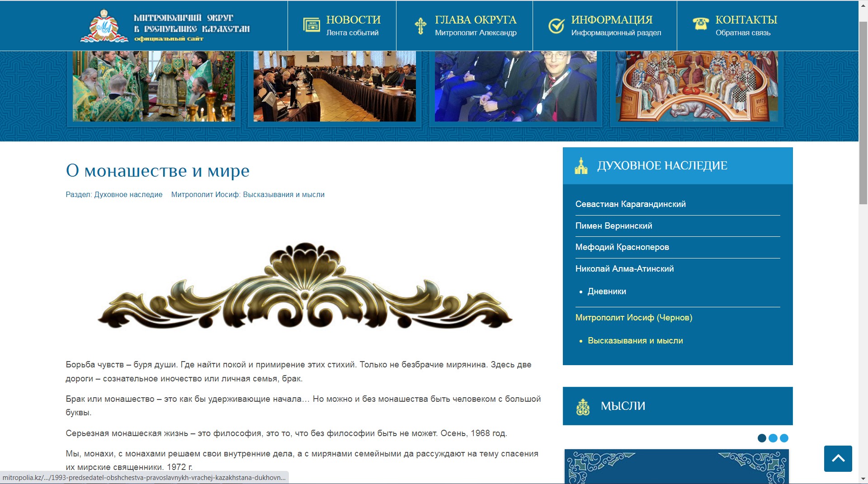
Task: Click the paragraph starting Борьба чувств
Action: [x=298, y=371]
